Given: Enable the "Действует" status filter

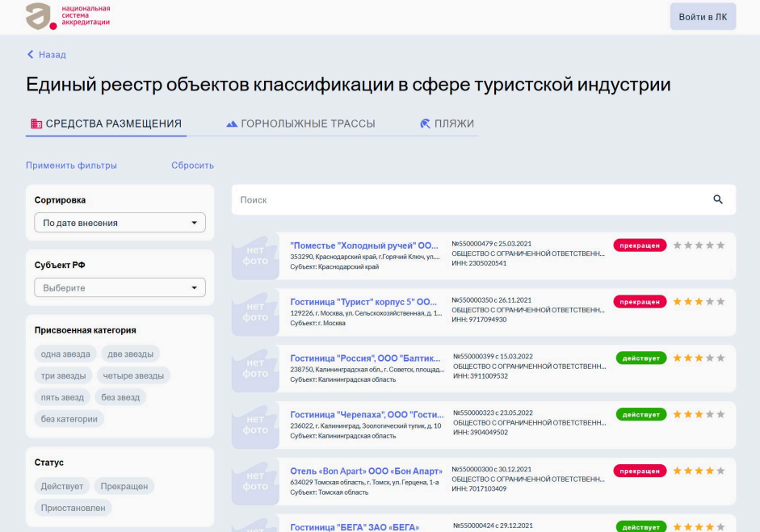Looking at the screenshot, I should coord(62,486).
